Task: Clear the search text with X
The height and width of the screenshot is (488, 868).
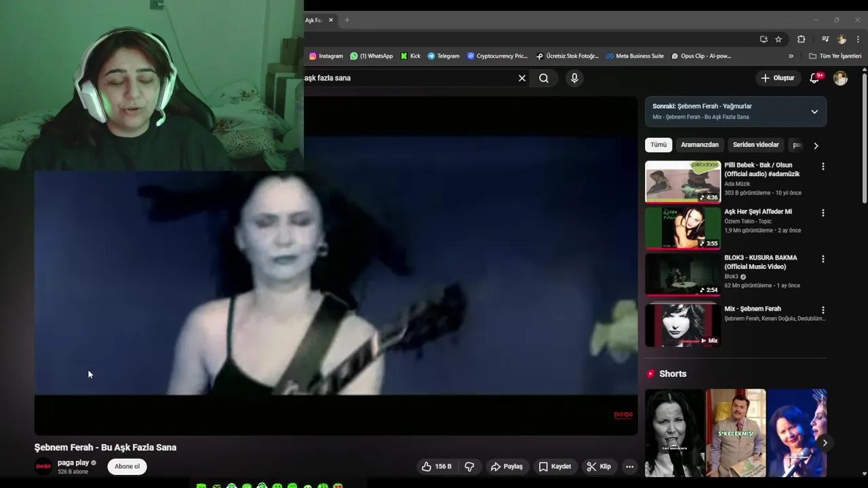Action: (x=522, y=78)
